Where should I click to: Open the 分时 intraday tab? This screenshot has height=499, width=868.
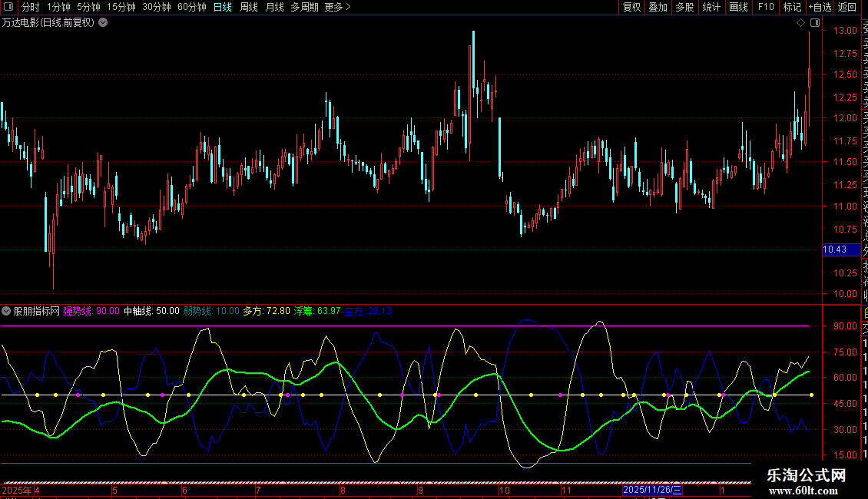[x=30, y=7]
